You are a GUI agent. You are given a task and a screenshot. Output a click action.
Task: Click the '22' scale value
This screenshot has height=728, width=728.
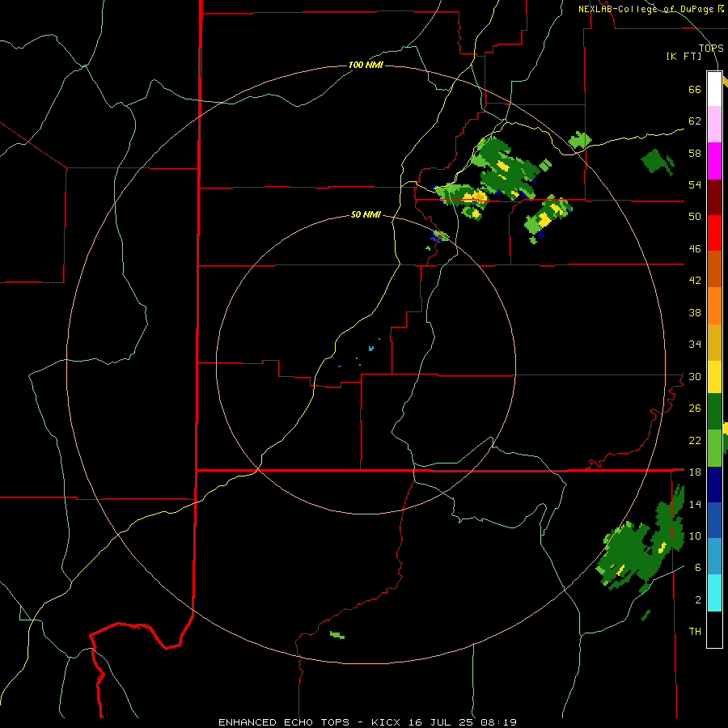[x=695, y=440]
